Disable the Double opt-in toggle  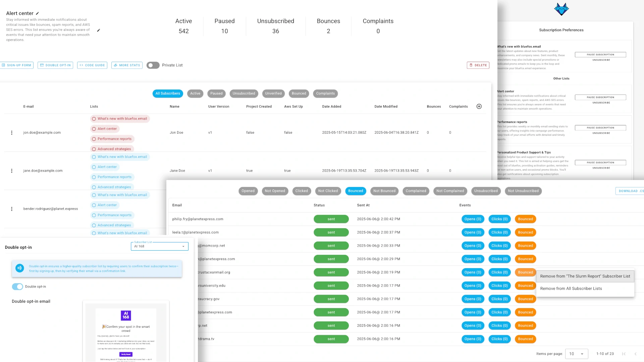(17, 287)
